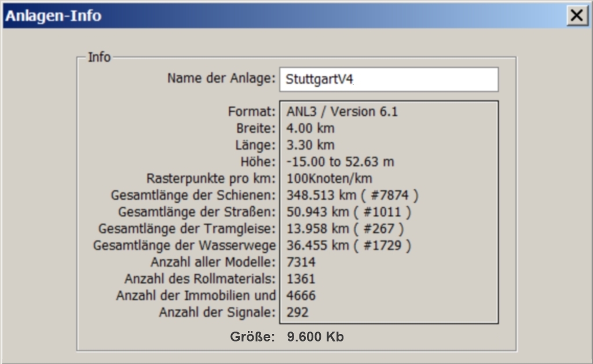Select the Modelle count '7314'
The height and width of the screenshot is (364, 593).
pos(301,262)
